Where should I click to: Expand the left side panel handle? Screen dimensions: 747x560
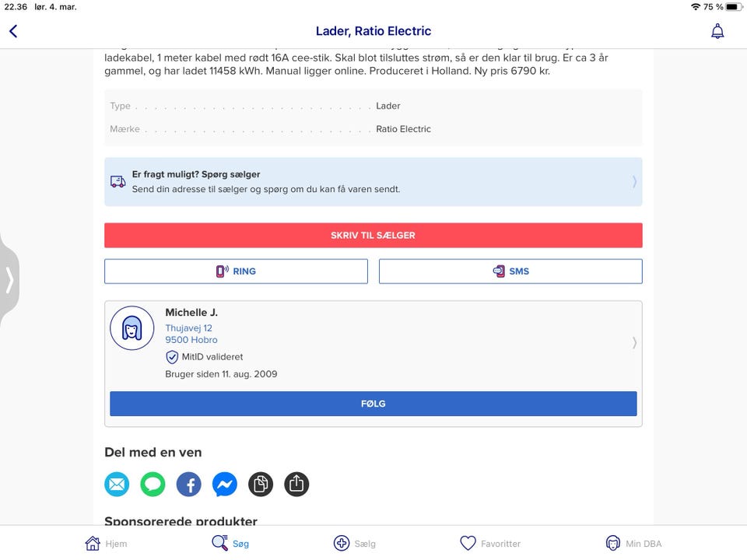click(9, 280)
